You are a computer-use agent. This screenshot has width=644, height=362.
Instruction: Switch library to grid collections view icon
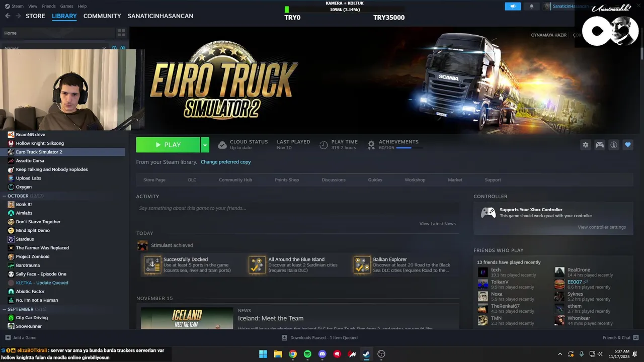pyautogui.click(x=121, y=33)
